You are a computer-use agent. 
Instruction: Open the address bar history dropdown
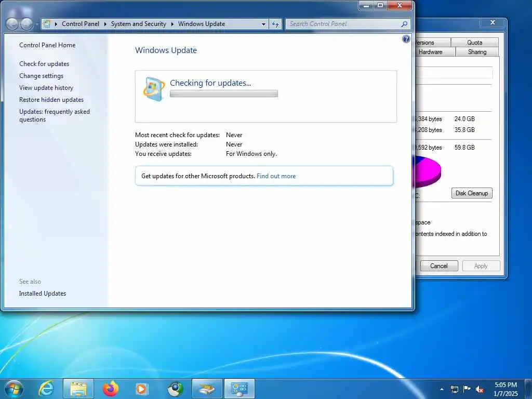(x=263, y=24)
